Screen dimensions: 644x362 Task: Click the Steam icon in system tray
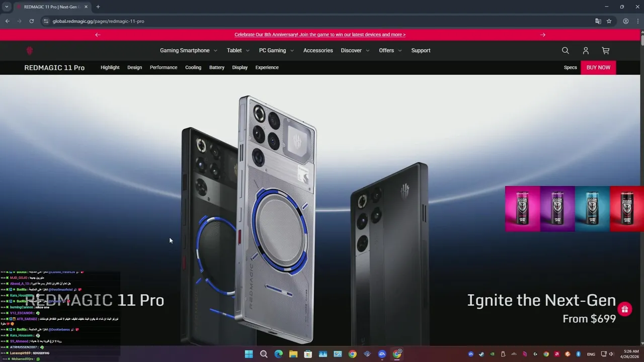[481, 354]
